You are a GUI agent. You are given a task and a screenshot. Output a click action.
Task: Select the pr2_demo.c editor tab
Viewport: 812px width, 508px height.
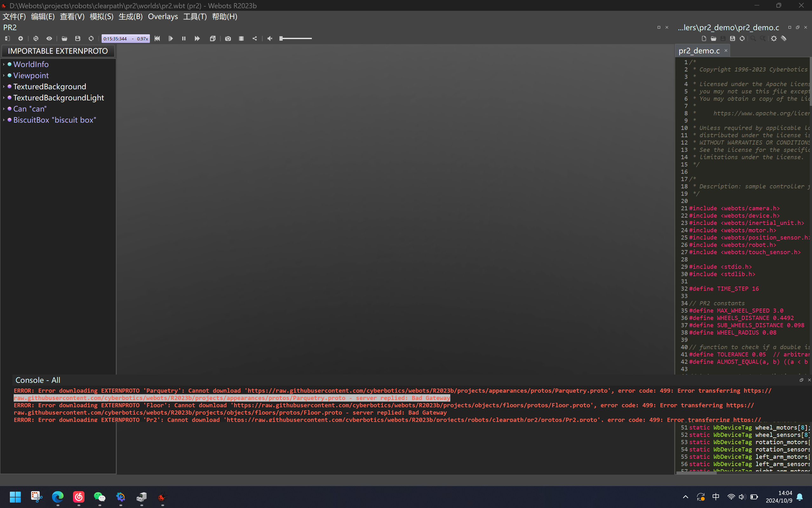point(699,51)
